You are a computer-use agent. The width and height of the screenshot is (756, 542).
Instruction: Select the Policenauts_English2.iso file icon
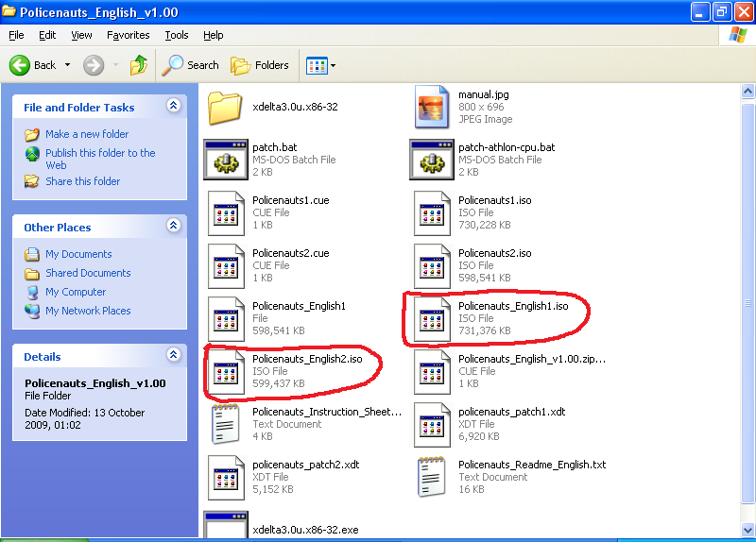click(226, 371)
